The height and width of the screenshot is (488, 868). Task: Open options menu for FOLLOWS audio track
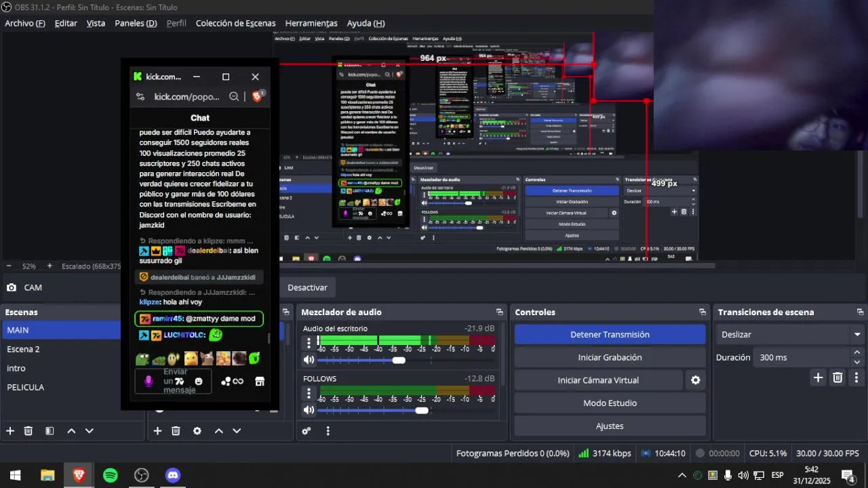(x=309, y=393)
